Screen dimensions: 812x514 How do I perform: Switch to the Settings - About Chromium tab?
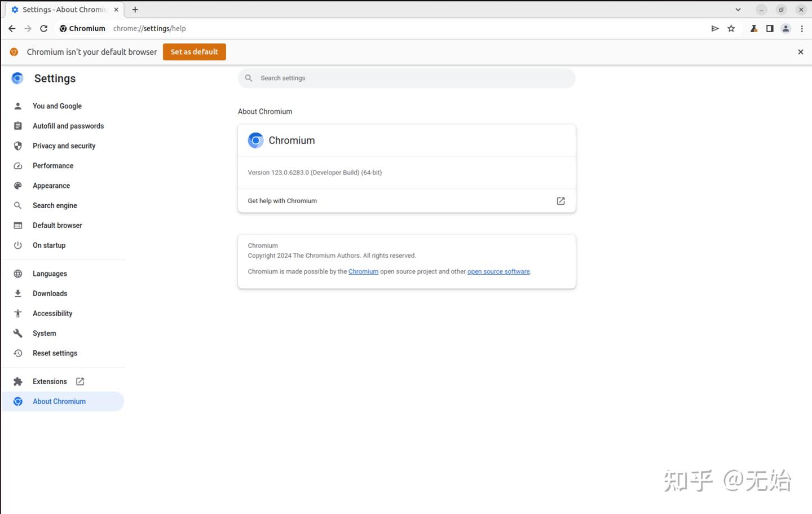click(62, 10)
